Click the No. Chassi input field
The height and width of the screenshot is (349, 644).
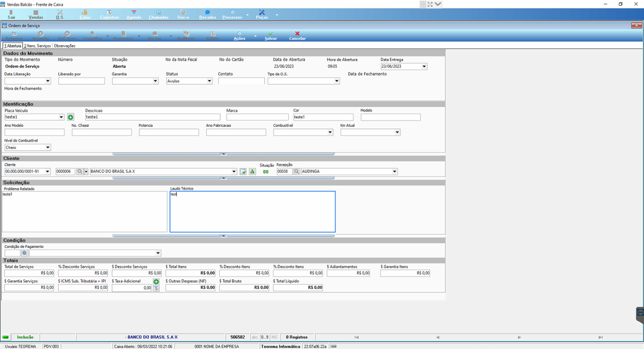point(102,133)
